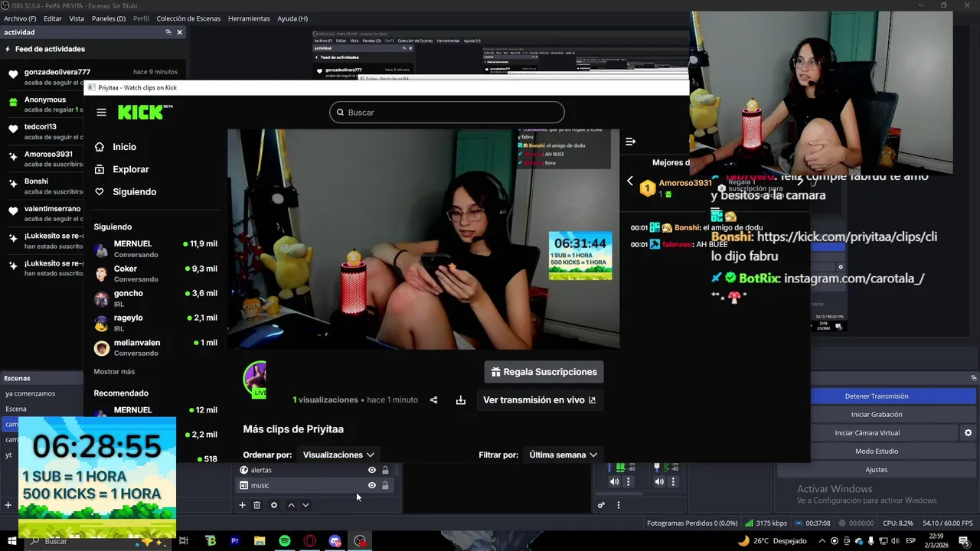The image size is (980, 551).
Task: Mute the second audio mixer channel
Action: (659, 481)
